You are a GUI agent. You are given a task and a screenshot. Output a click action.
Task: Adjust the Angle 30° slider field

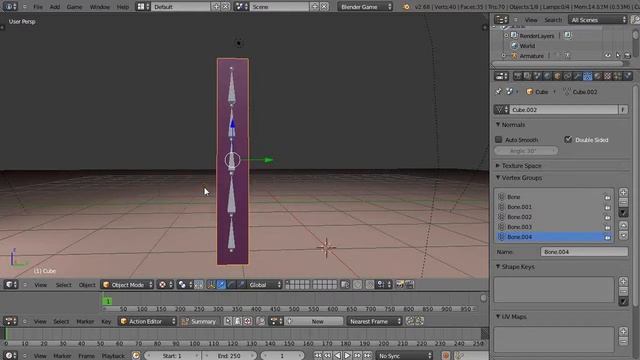(x=526, y=151)
